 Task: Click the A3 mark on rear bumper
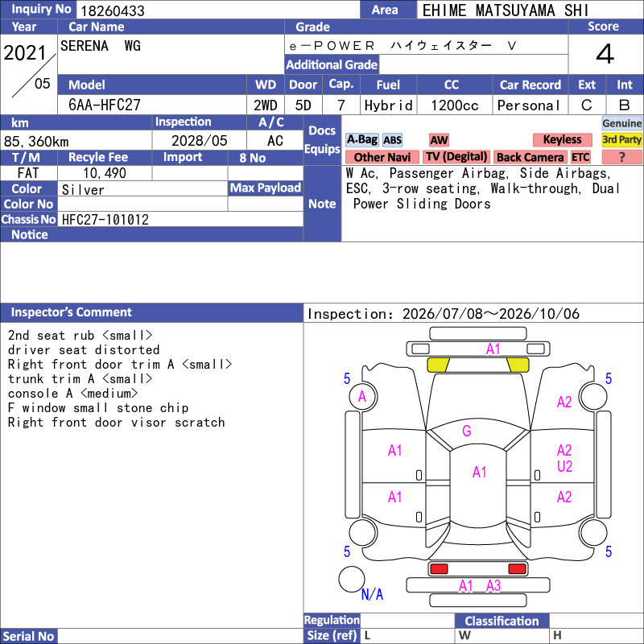(493, 586)
